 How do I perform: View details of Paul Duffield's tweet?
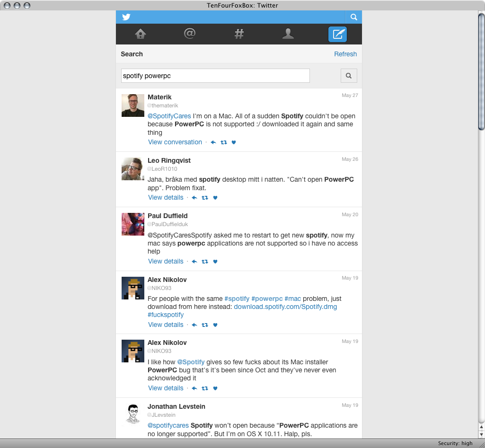166,261
